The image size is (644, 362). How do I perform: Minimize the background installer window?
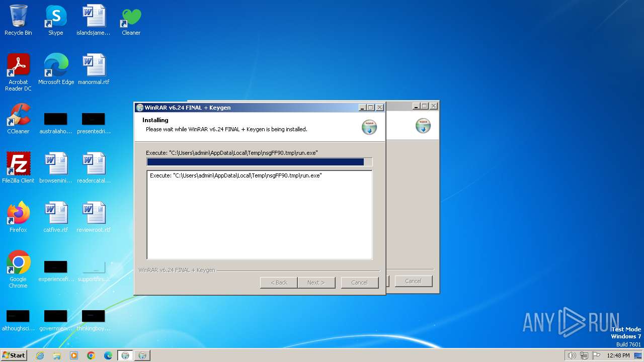tap(416, 106)
